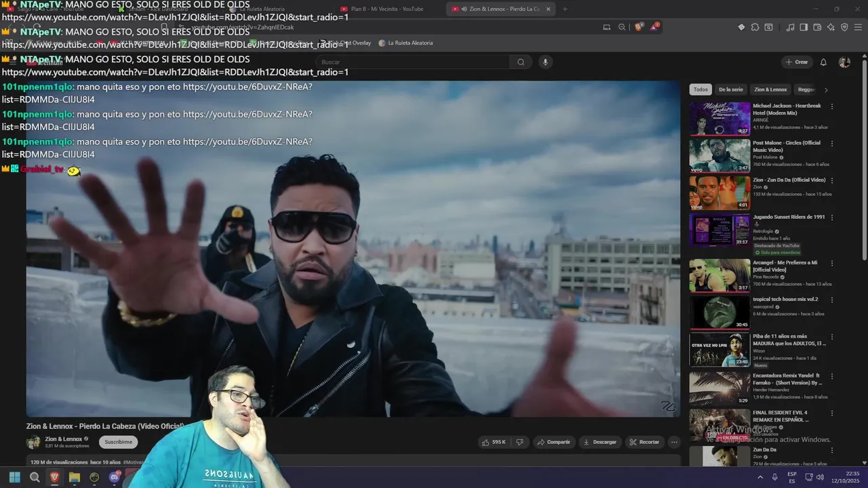Click the zoom-out magnifier in address bar
The width and height of the screenshot is (868, 488).
(622, 27)
